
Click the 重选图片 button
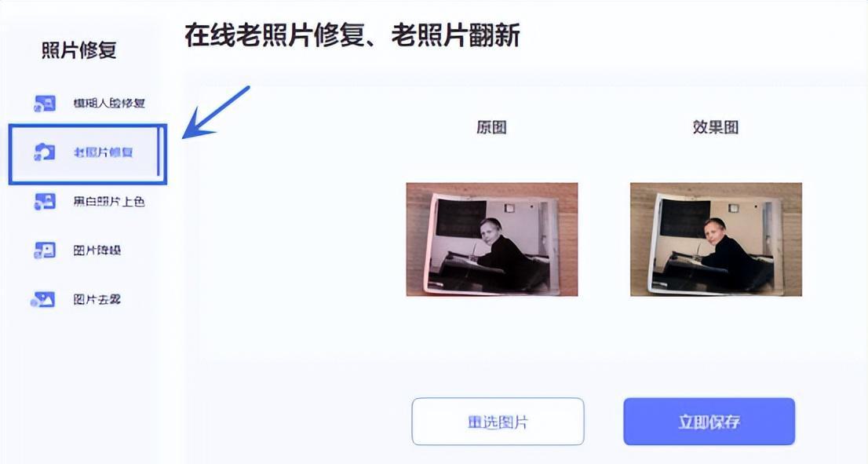498,422
